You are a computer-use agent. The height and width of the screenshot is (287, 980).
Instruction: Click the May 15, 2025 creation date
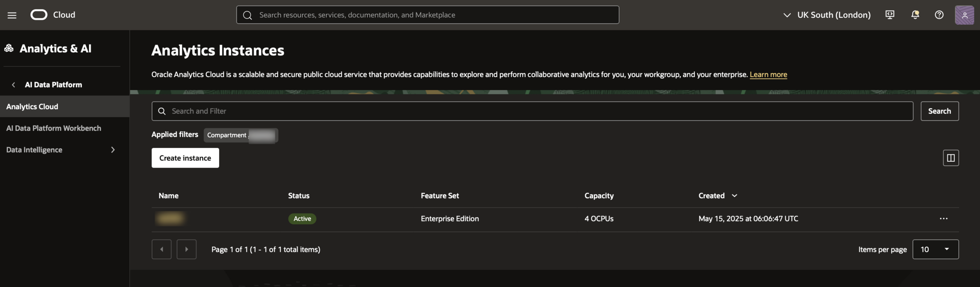pos(748,219)
